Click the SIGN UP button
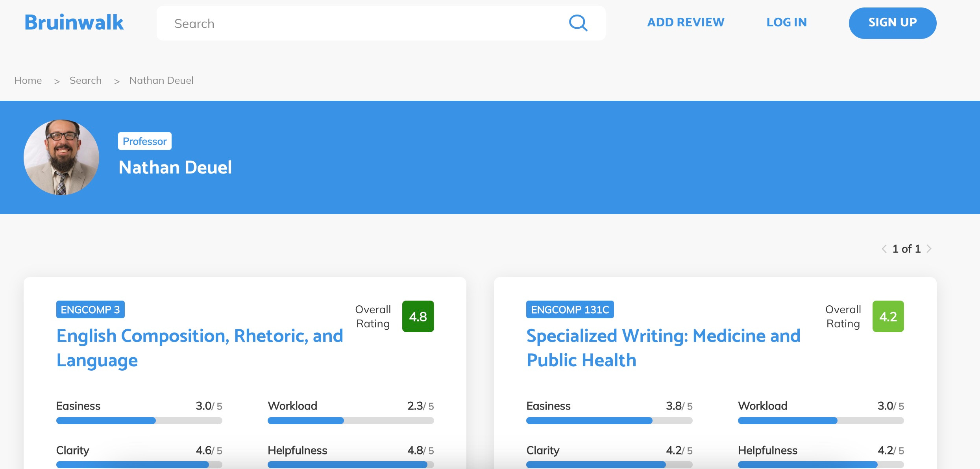This screenshot has height=469, width=980. [x=893, y=23]
